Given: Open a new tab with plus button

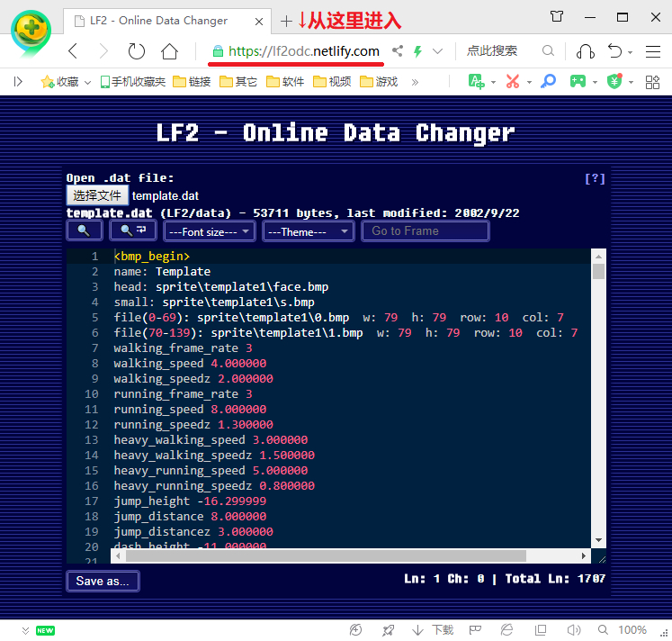Looking at the screenshot, I should click(x=286, y=21).
